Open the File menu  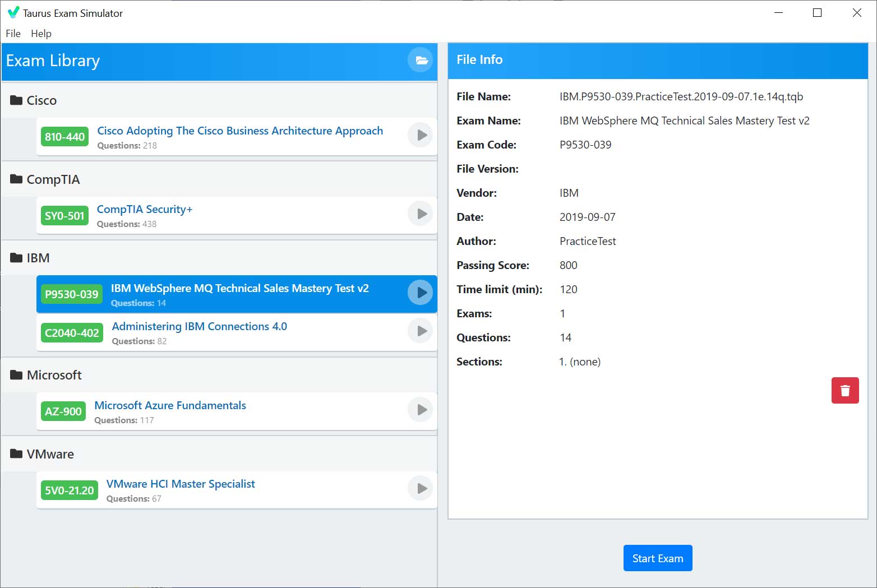13,33
